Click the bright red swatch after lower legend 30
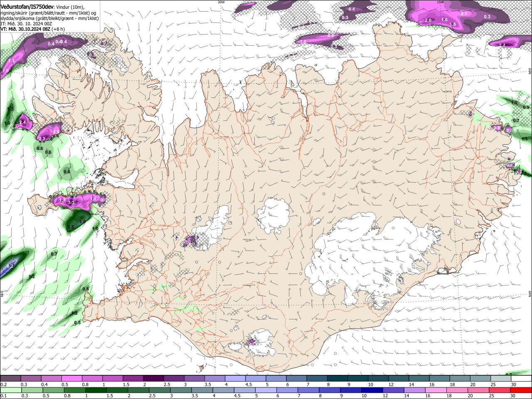 click(x=521, y=390)
